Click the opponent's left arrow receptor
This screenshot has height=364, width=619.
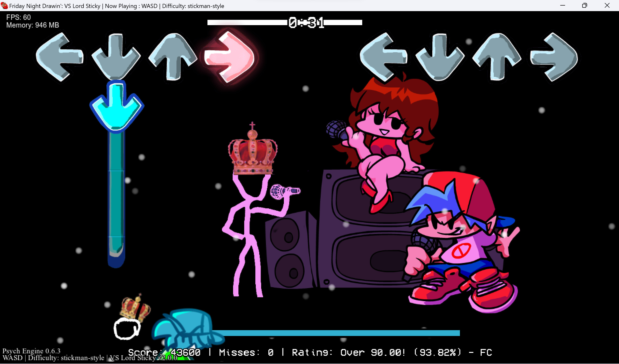(60, 57)
